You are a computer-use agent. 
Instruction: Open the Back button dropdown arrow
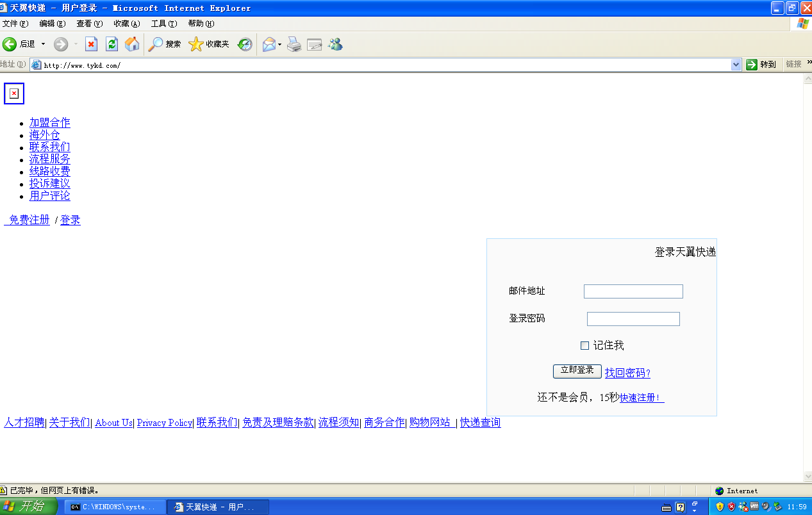point(42,44)
